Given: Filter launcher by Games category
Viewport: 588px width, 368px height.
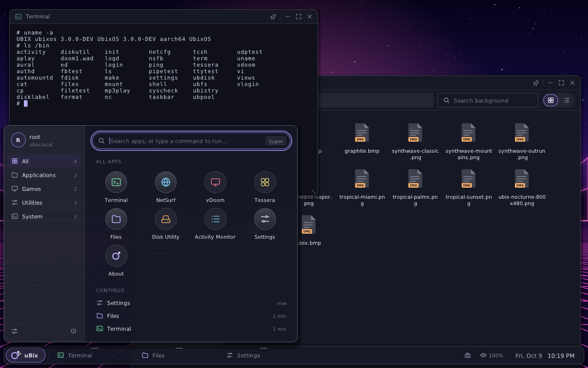Looking at the screenshot, I should pos(45,189).
